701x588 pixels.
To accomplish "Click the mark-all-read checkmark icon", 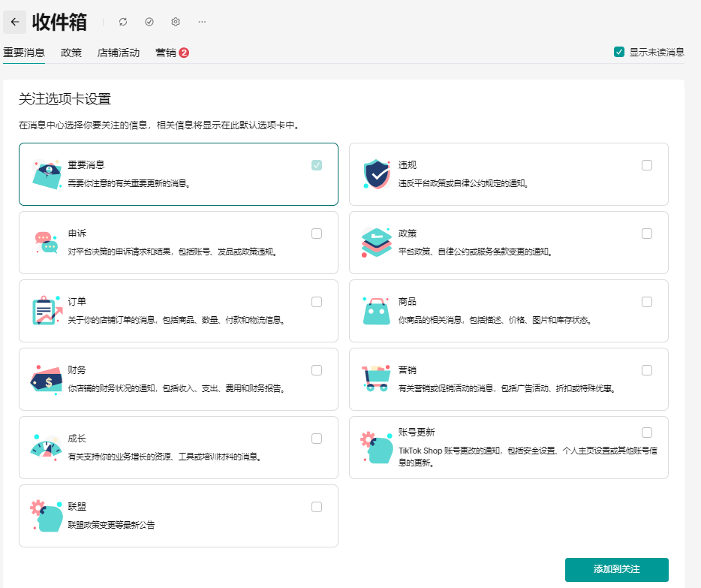I will (x=149, y=22).
